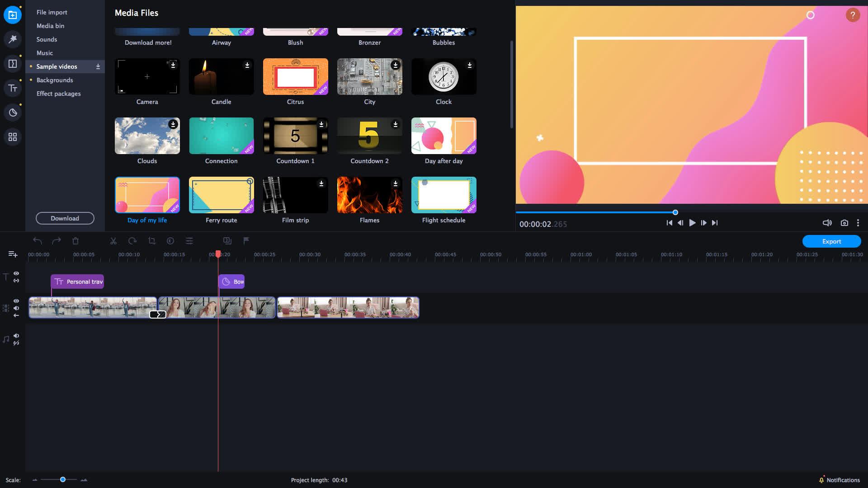Mute the video track audio
The image size is (868, 488).
16,308
